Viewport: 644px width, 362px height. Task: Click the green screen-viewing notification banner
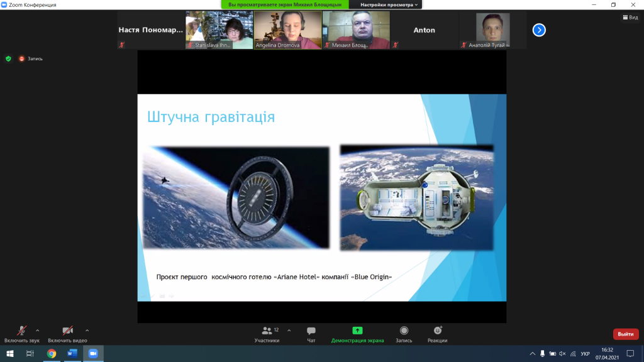pos(285,4)
